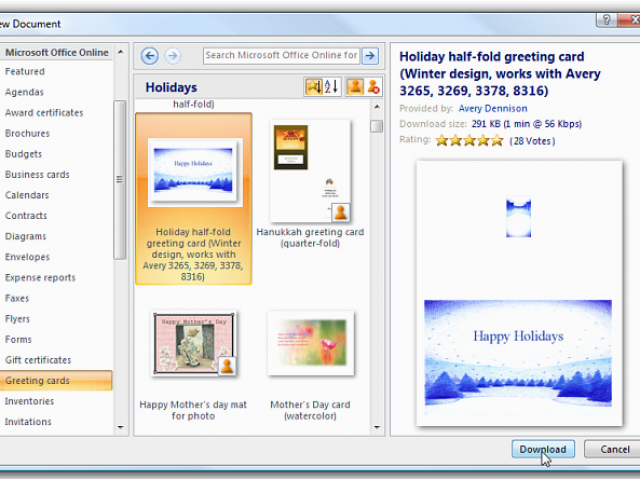The image size is (640, 480).
Task: Open Expense reports category
Action: (40, 278)
